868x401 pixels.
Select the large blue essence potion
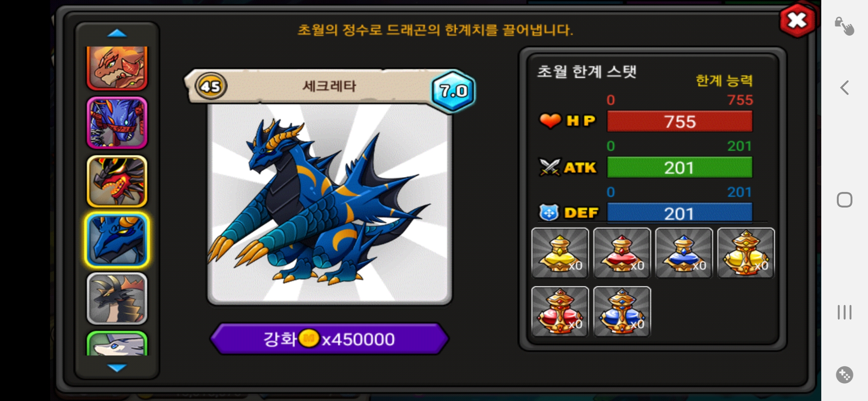[x=622, y=312]
